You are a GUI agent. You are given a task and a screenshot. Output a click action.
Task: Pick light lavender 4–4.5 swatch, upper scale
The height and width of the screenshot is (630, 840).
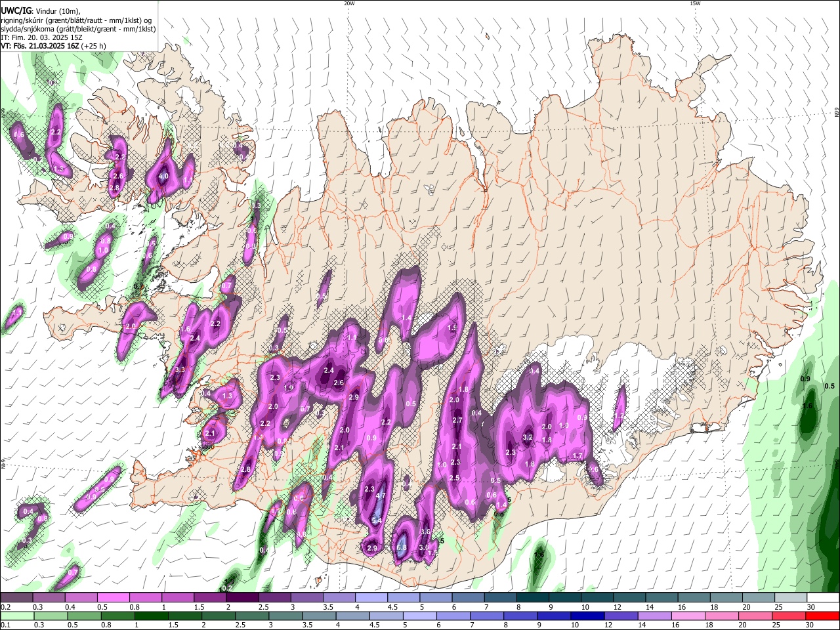371,598
